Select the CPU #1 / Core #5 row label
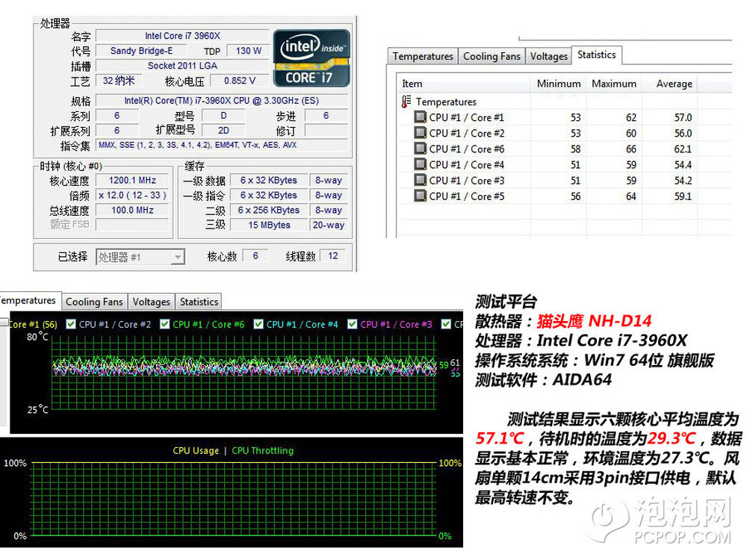Image resolution: width=747 pixels, height=560 pixels. (x=466, y=196)
